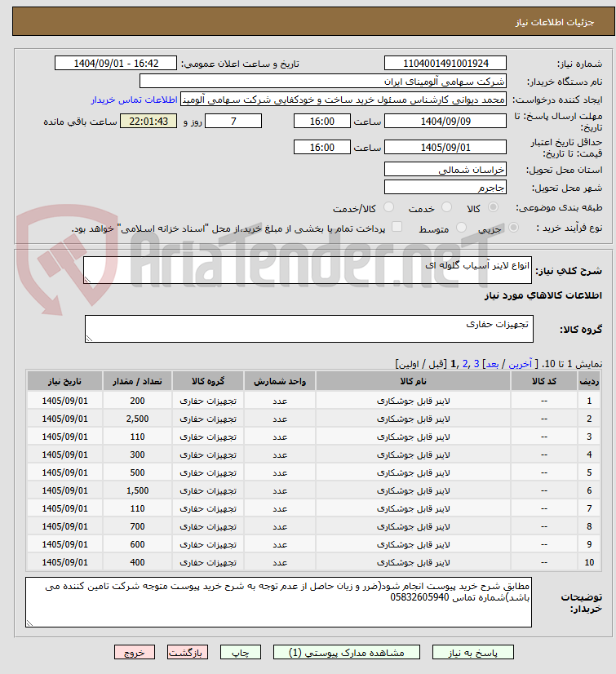Click the جزئیات اطلاعات نیاز header title
This screenshot has width=616, height=674.
[555, 22]
